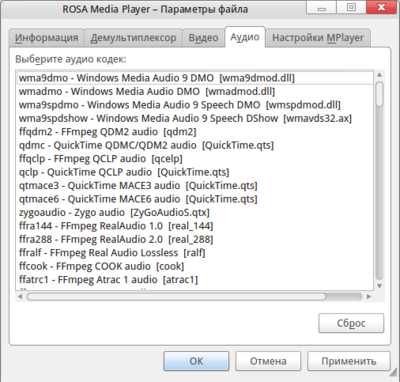Click the Сброс button
This screenshot has height=382, width=400.
[351, 323]
